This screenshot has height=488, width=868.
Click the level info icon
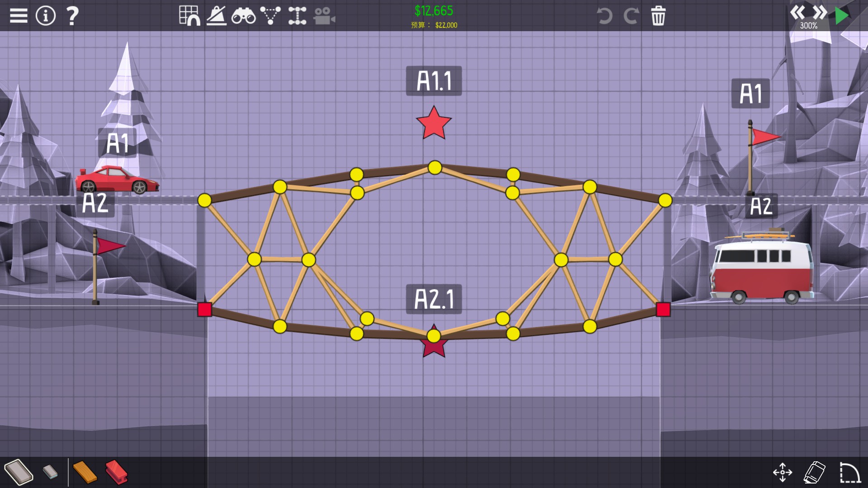(46, 16)
